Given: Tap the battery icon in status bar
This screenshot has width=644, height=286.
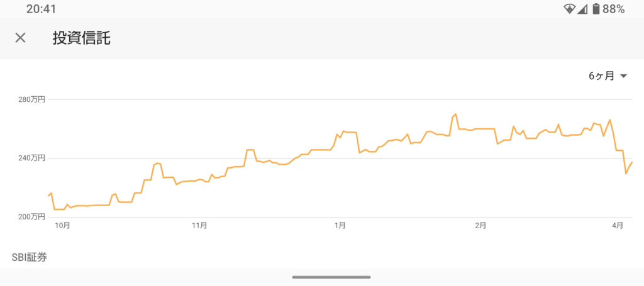Looking at the screenshot, I should click(x=595, y=9).
